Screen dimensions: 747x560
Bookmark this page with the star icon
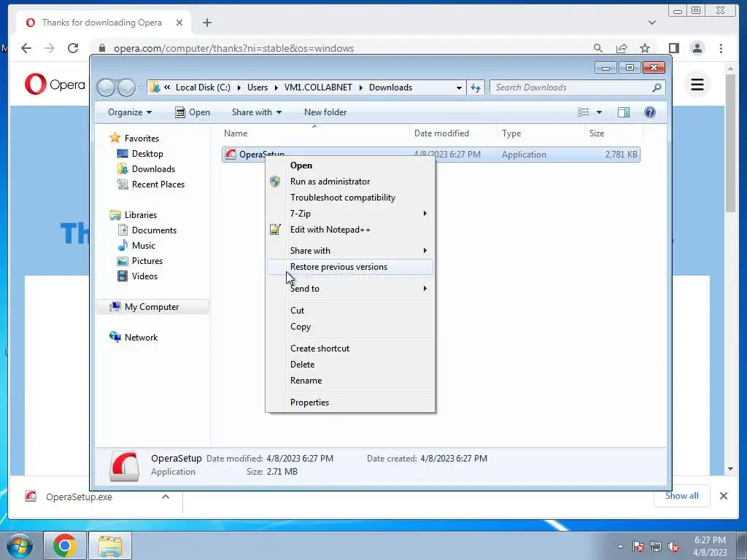(x=645, y=48)
